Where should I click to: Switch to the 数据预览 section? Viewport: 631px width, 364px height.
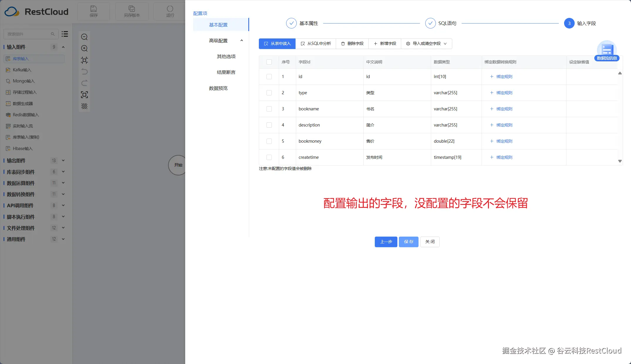(218, 88)
